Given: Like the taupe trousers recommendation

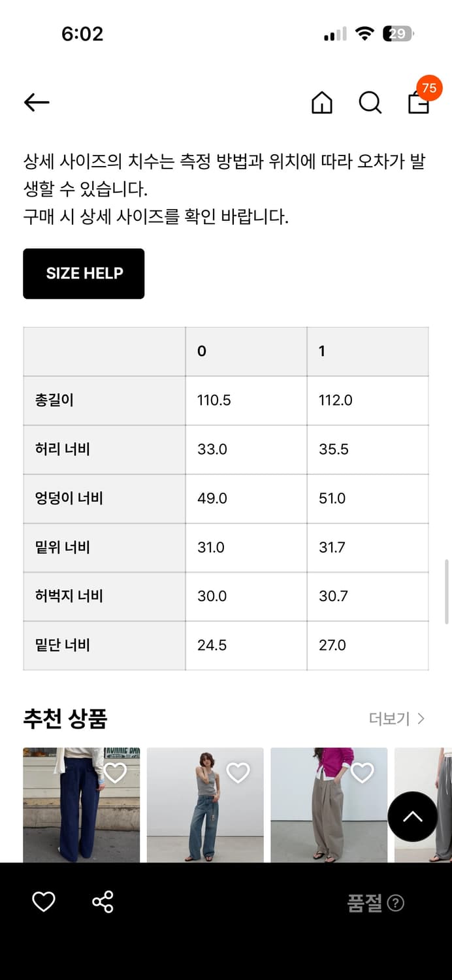Looking at the screenshot, I should (361, 772).
